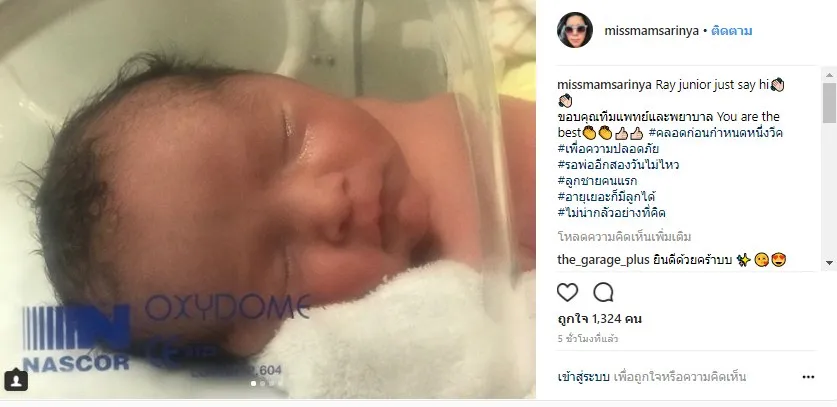Open comments with the speech bubble icon

click(603, 292)
